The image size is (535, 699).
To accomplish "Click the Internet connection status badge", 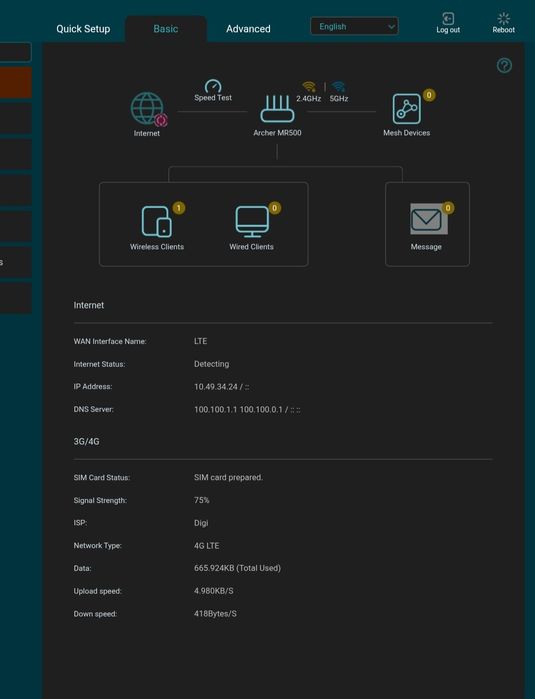I will point(161,120).
